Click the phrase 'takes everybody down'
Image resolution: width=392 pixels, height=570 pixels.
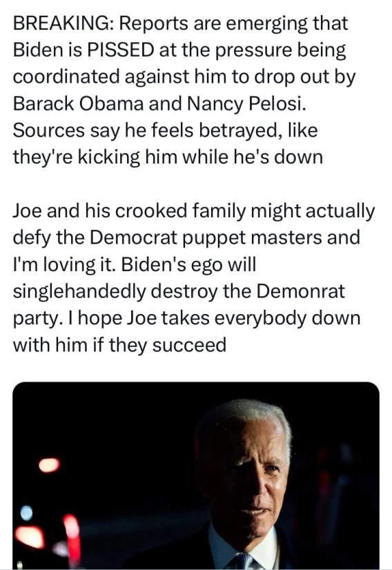click(261, 318)
